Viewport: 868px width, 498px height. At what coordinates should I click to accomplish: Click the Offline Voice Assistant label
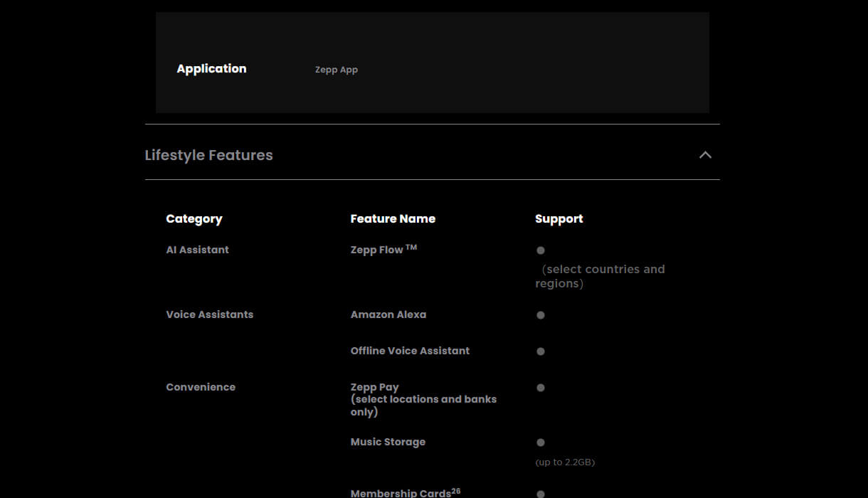coord(410,351)
